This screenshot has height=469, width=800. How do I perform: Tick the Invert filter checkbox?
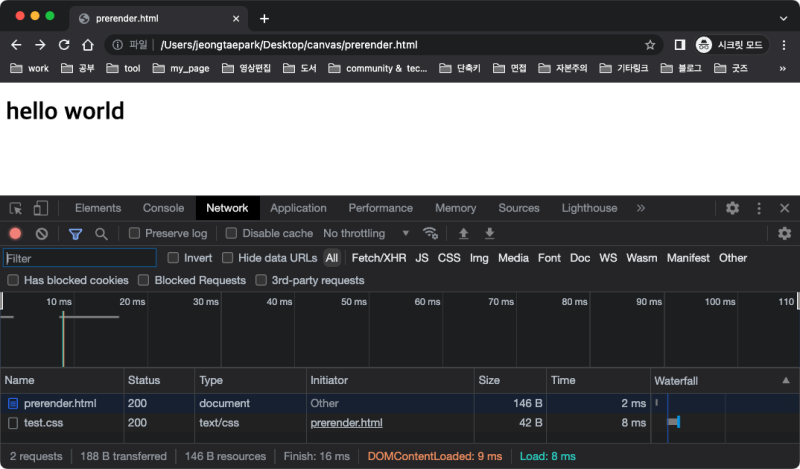pos(173,258)
